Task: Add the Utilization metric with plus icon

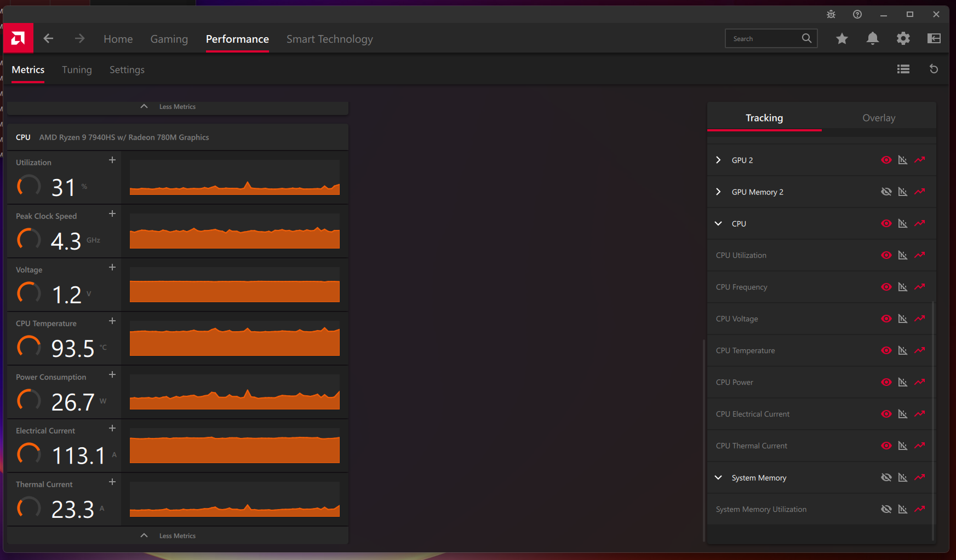Action: point(112,160)
